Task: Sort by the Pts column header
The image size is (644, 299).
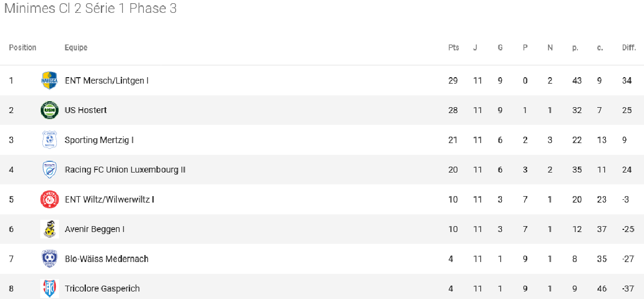Action: tap(453, 48)
